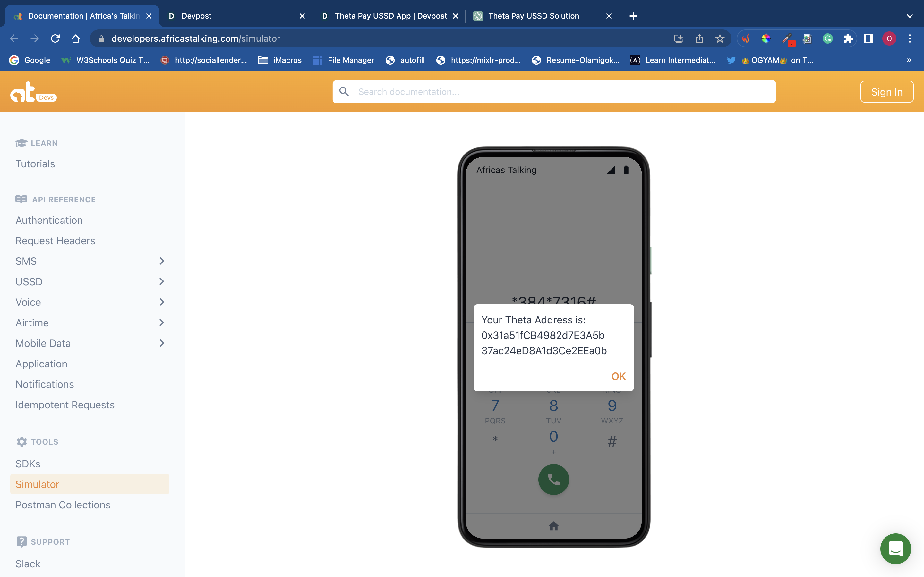Expand the Voice menu chevron
This screenshot has height=577, width=924.
point(161,302)
